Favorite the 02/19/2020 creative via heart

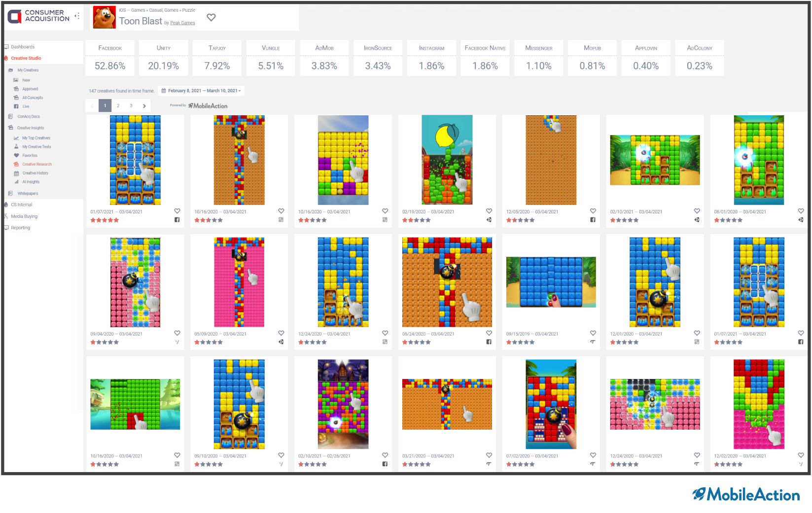489,211
